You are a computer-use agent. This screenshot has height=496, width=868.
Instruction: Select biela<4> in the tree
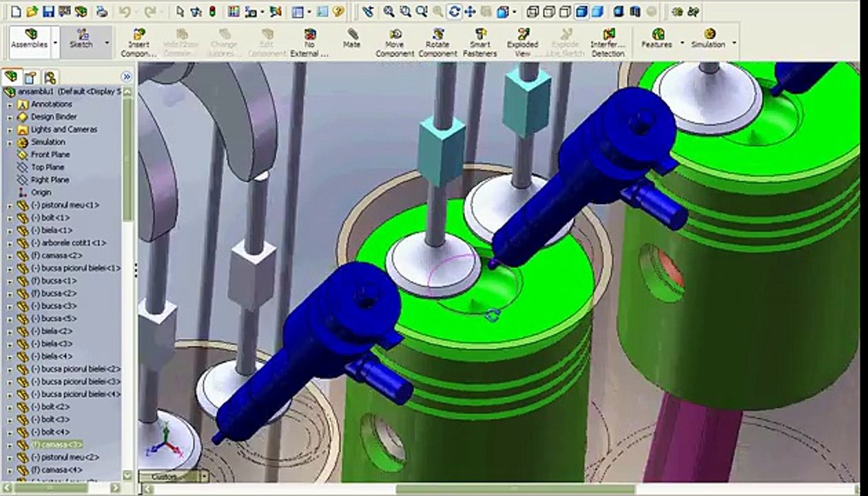point(52,356)
